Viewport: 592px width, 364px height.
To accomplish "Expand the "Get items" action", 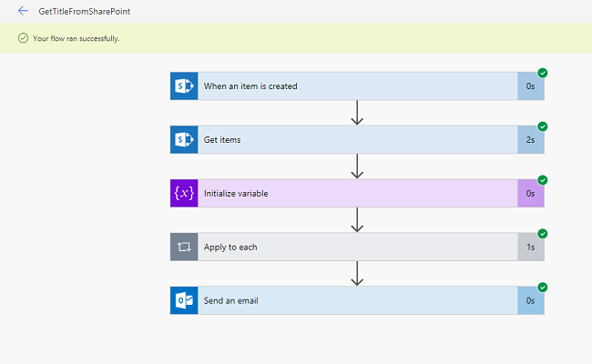I will point(355,140).
